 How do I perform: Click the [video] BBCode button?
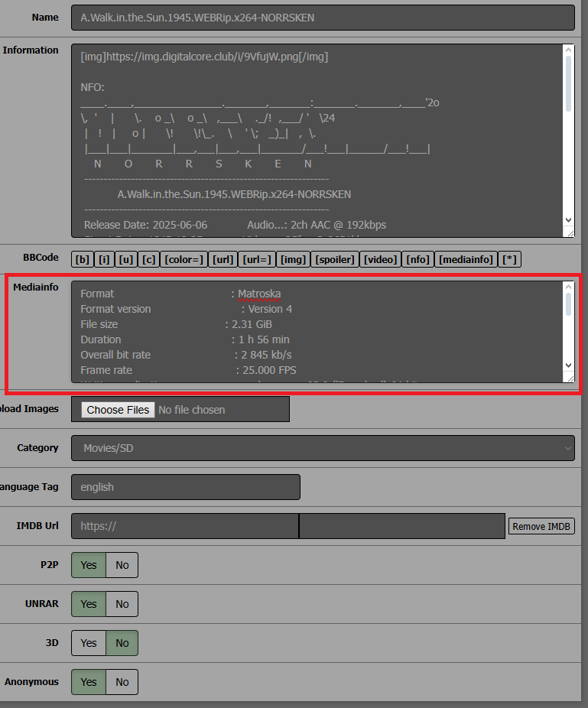381,259
